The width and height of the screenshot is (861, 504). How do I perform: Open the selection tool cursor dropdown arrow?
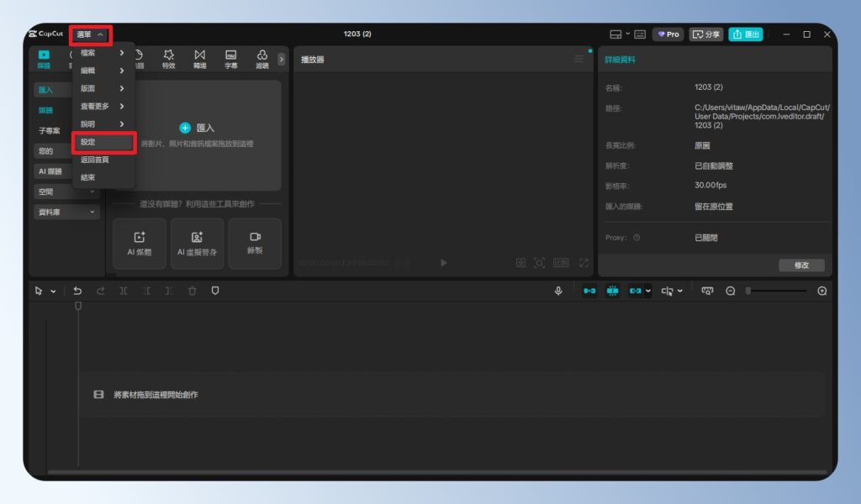tap(54, 291)
